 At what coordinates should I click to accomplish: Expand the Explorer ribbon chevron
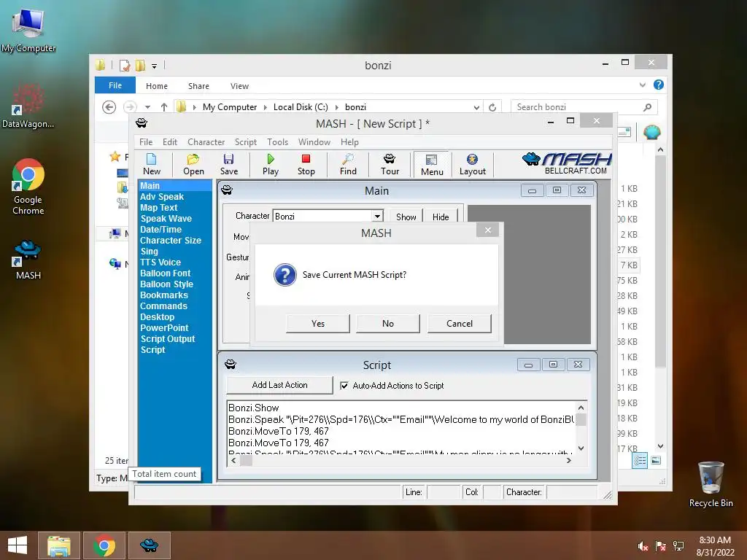click(642, 85)
